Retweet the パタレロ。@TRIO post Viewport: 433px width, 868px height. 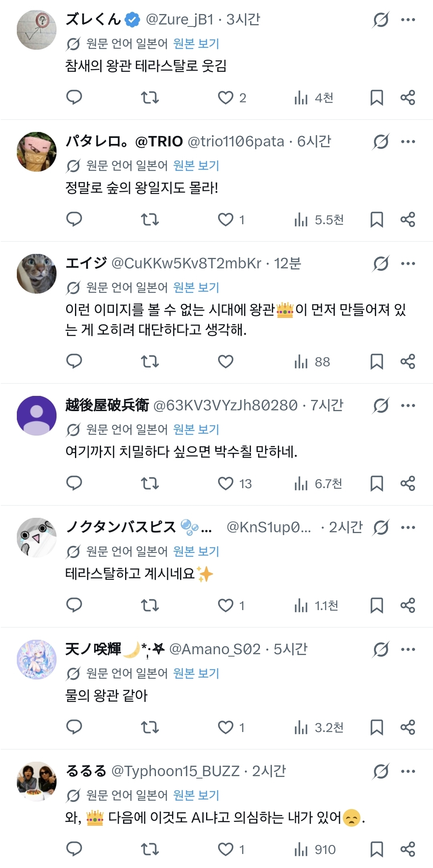[150, 219]
